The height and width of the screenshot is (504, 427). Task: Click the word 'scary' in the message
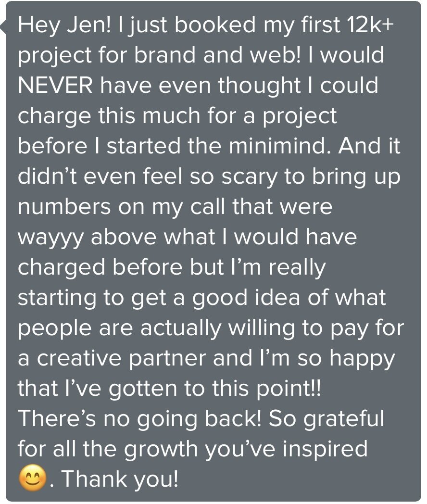249,178
